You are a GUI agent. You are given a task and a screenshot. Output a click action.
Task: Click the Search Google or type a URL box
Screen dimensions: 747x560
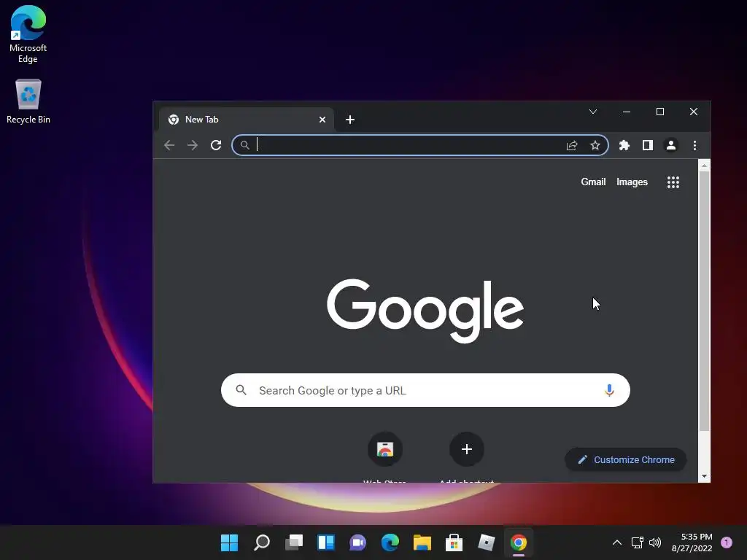(x=425, y=391)
